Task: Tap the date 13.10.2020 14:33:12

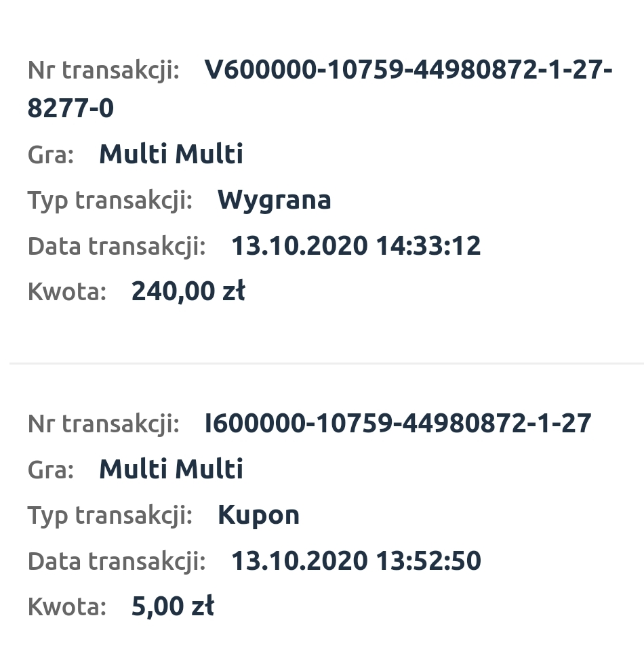Action: pyautogui.click(x=356, y=245)
